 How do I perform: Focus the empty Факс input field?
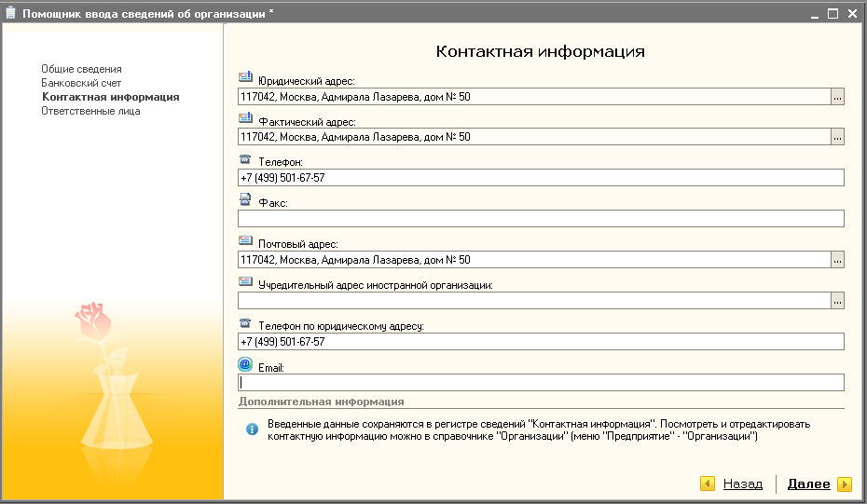[541, 219]
